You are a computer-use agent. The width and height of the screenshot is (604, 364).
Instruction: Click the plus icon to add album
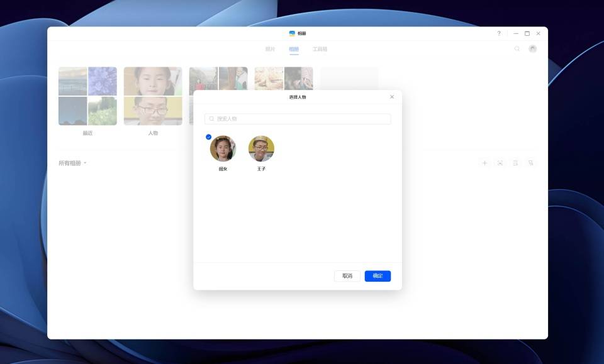484,163
